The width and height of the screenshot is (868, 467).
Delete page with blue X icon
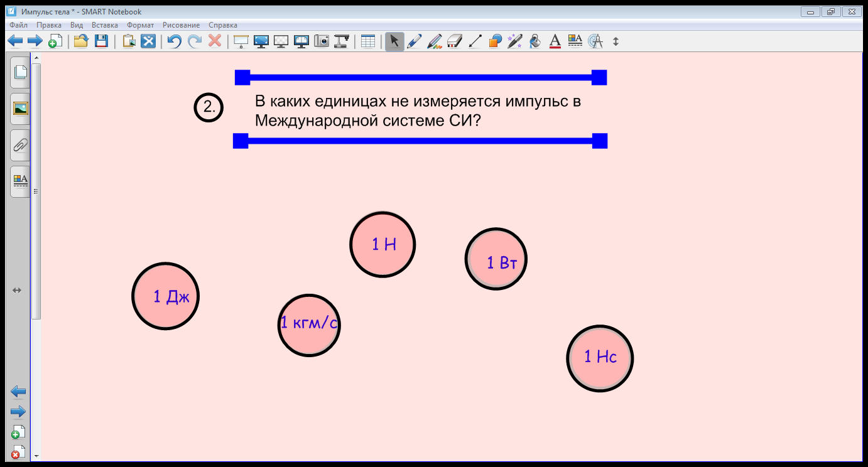point(148,41)
